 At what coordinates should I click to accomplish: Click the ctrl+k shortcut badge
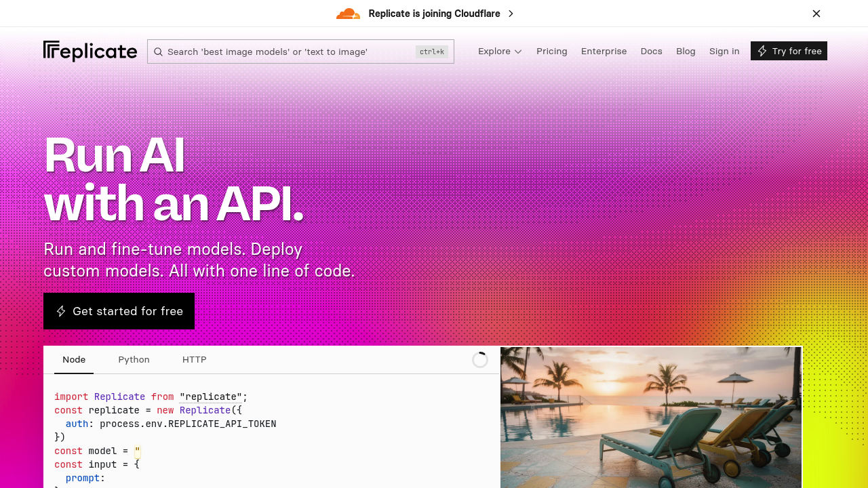pos(432,52)
